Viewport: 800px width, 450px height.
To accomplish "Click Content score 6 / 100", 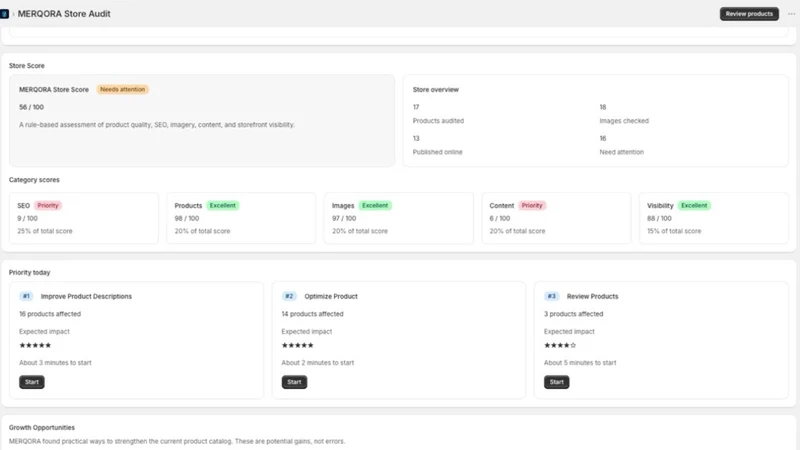I will [x=499, y=218].
